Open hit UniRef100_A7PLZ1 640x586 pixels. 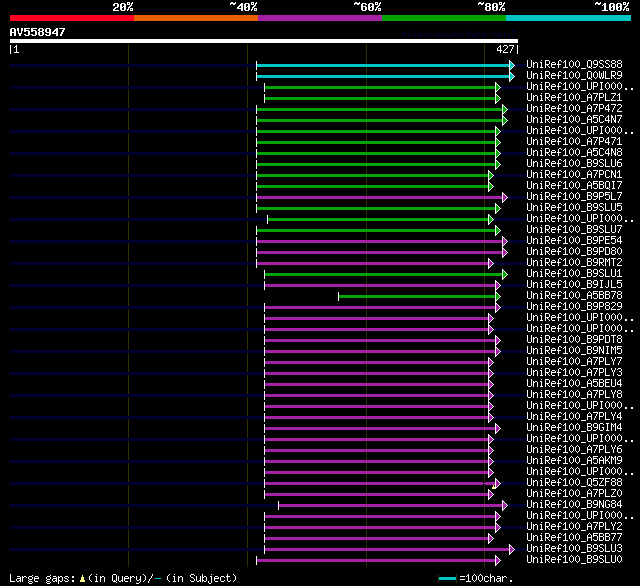tap(574, 98)
